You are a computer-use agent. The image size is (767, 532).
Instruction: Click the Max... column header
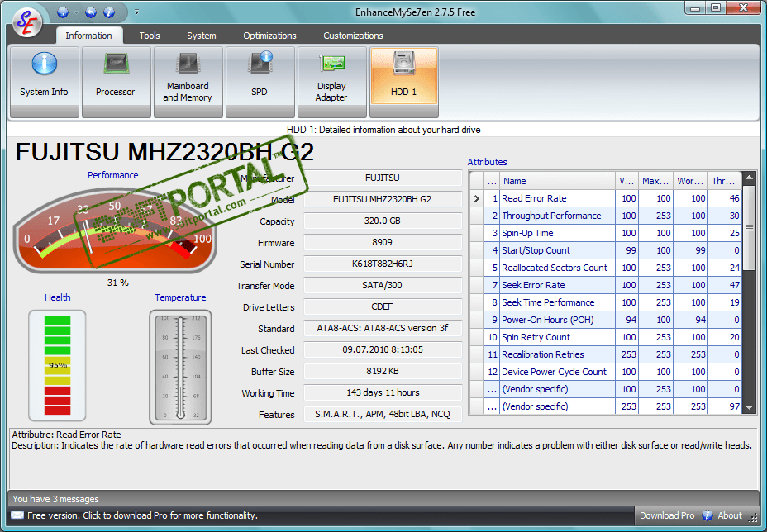click(655, 181)
